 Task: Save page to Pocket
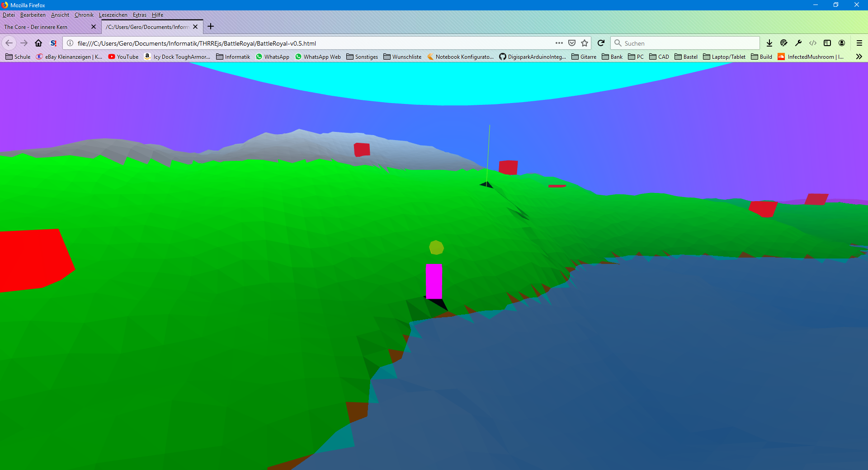coord(572,43)
